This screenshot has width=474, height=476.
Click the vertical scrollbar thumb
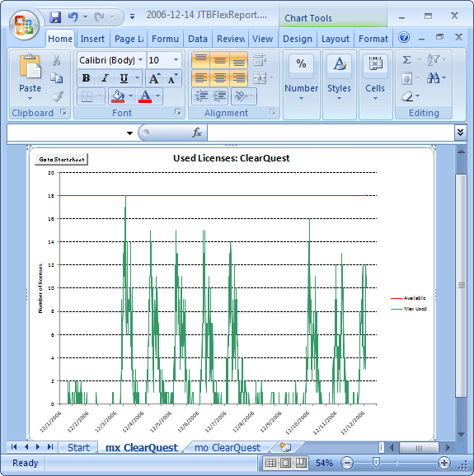tap(462, 286)
